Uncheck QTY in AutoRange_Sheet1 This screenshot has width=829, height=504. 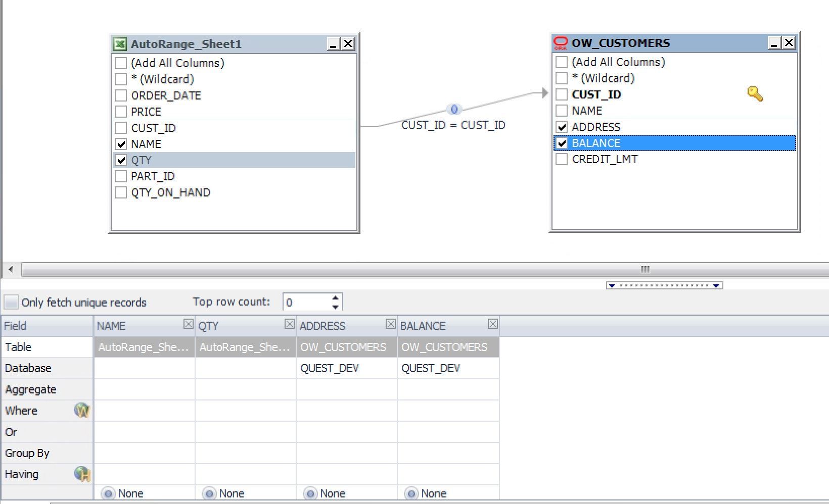pyautogui.click(x=121, y=160)
